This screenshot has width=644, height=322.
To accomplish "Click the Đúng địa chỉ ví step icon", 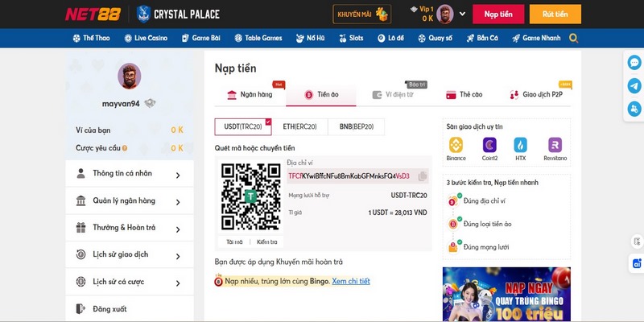I will click(454, 200).
